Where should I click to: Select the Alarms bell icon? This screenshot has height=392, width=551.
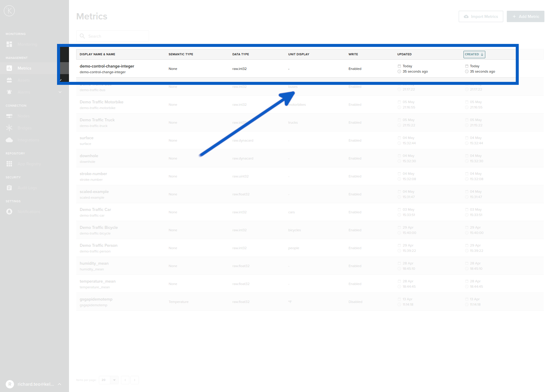[x=9, y=92]
